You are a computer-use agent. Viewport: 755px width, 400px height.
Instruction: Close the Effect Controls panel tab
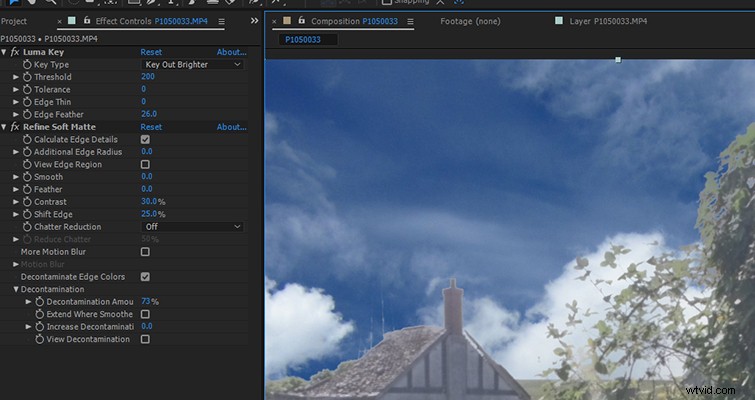point(60,21)
